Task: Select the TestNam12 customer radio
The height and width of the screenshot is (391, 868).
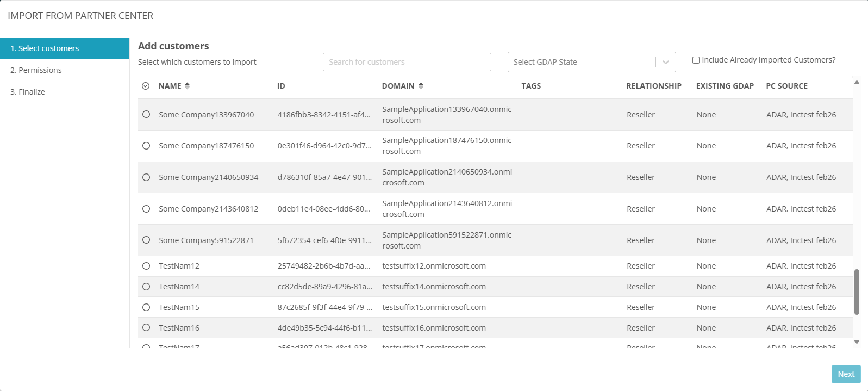Action: click(x=146, y=266)
